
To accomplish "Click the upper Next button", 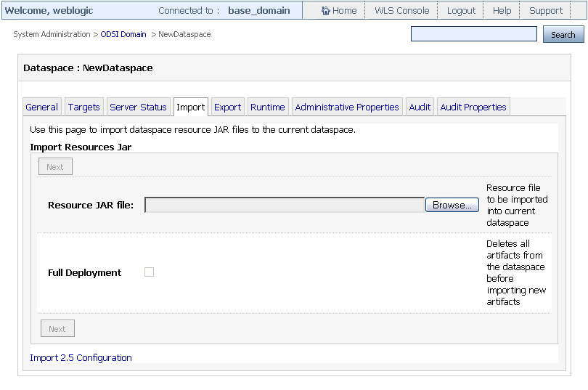I will point(55,167).
